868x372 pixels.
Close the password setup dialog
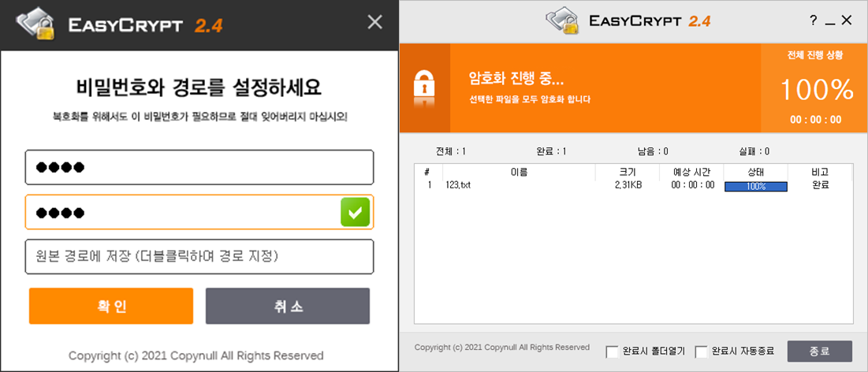click(x=374, y=22)
